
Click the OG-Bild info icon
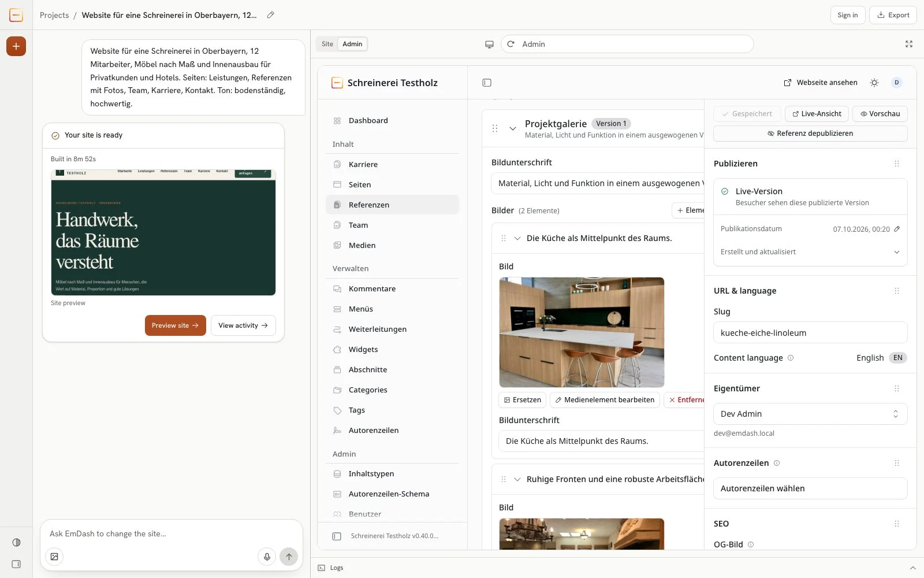coord(751,544)
